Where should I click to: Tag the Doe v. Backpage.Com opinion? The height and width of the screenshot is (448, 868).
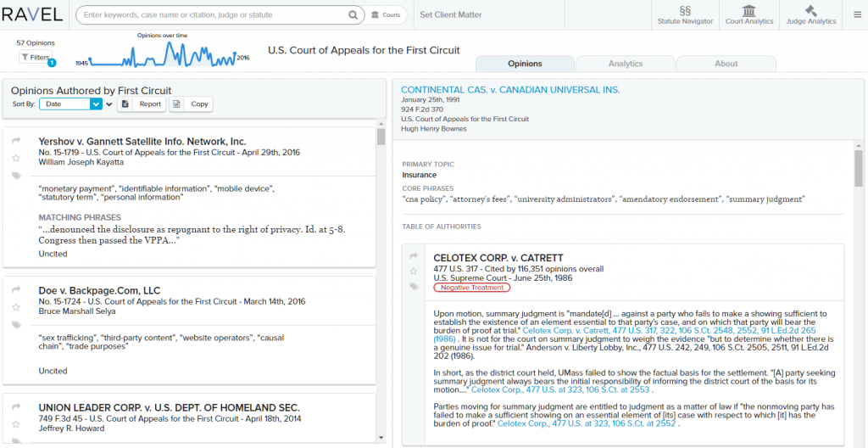click(16, 324)
